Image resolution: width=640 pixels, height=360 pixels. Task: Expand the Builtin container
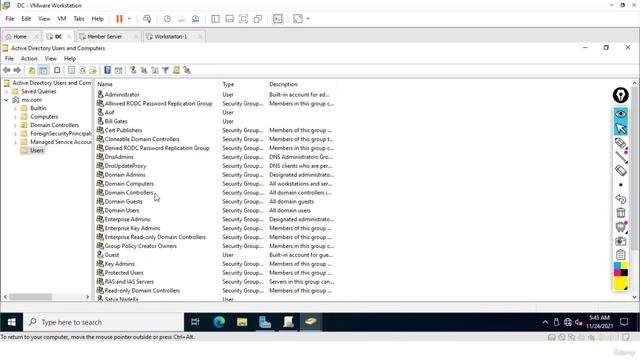coord(15,109)
